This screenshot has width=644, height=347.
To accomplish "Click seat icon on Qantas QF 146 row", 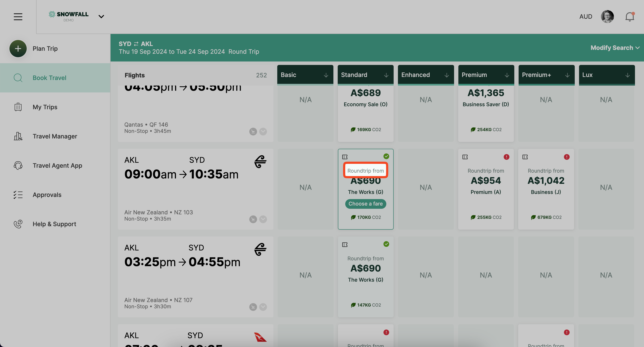I will [x=253, y=131].
